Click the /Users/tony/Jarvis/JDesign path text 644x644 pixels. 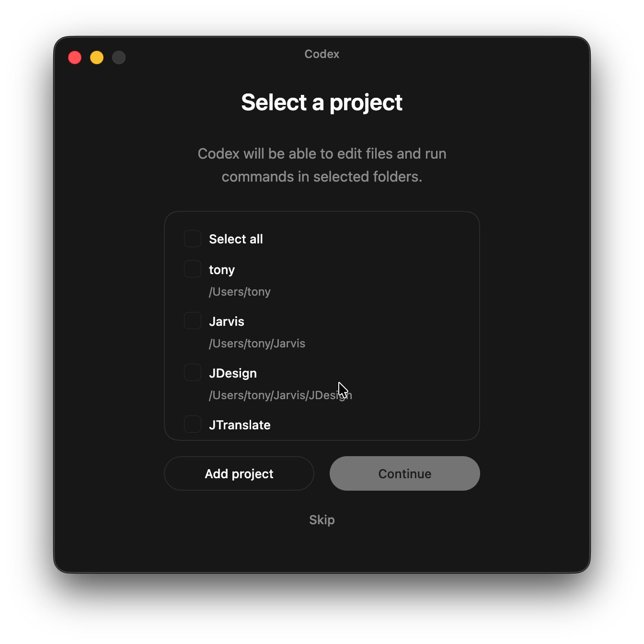coord(280,395)
